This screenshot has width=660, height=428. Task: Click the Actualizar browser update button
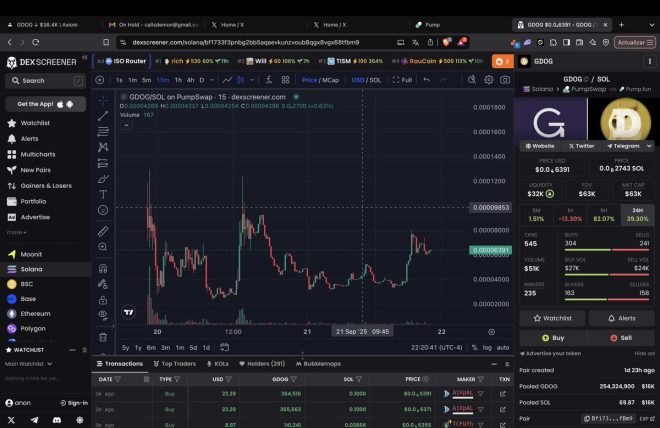(x=634, y=42)
